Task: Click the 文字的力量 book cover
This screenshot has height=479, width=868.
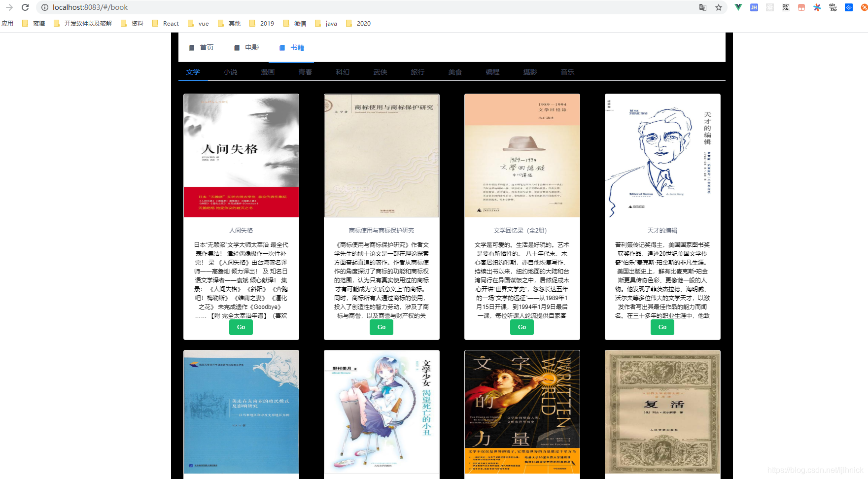Action: click(x=522, y=412)
